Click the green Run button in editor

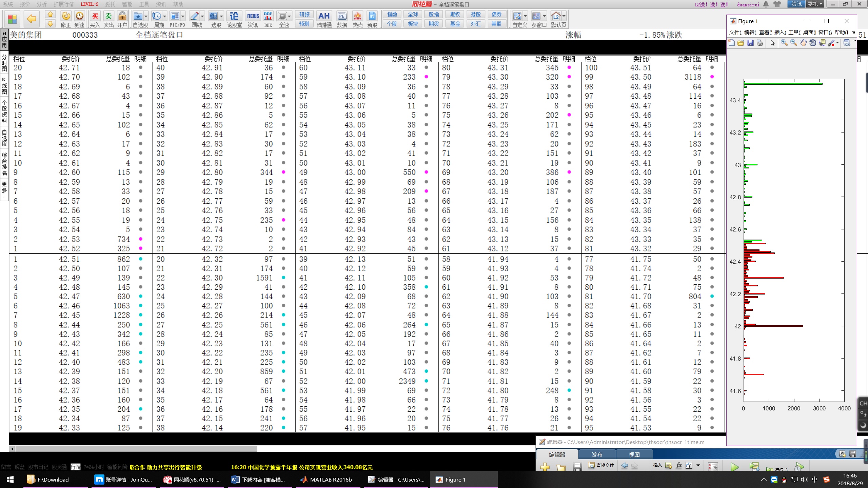pos(734,467)
